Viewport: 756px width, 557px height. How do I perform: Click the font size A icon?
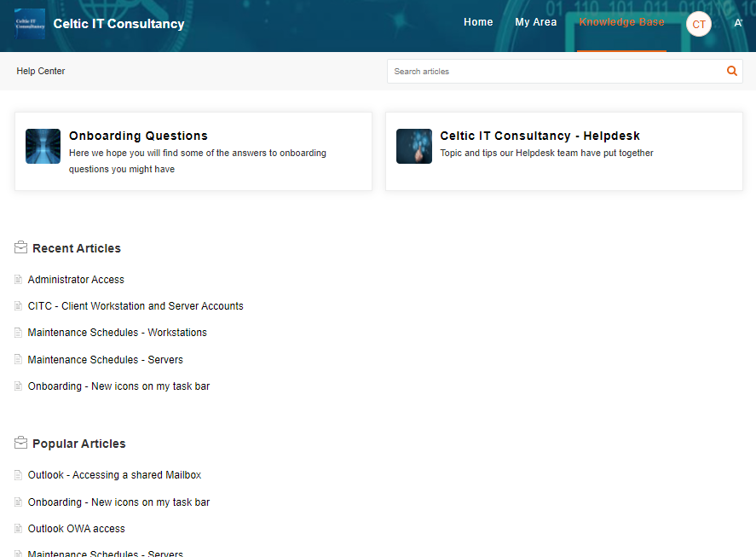[x=738, y=24]
